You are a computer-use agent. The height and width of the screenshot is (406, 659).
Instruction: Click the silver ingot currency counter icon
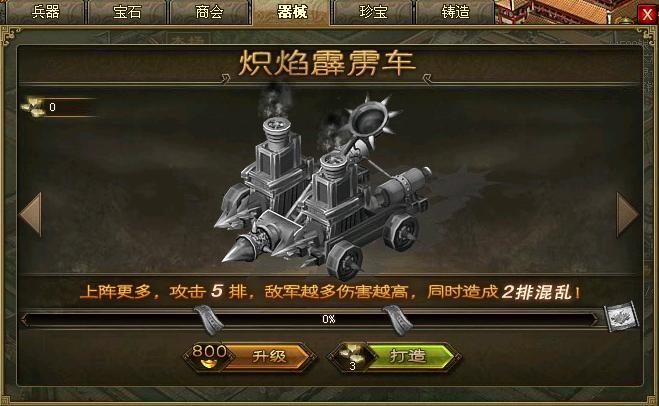click(34, 106)
